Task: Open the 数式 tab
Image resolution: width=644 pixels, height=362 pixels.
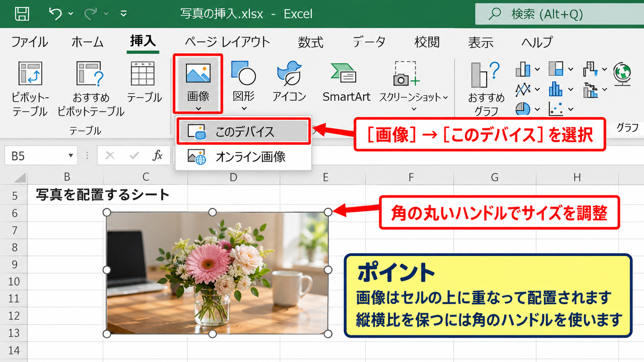Action: 310,42
